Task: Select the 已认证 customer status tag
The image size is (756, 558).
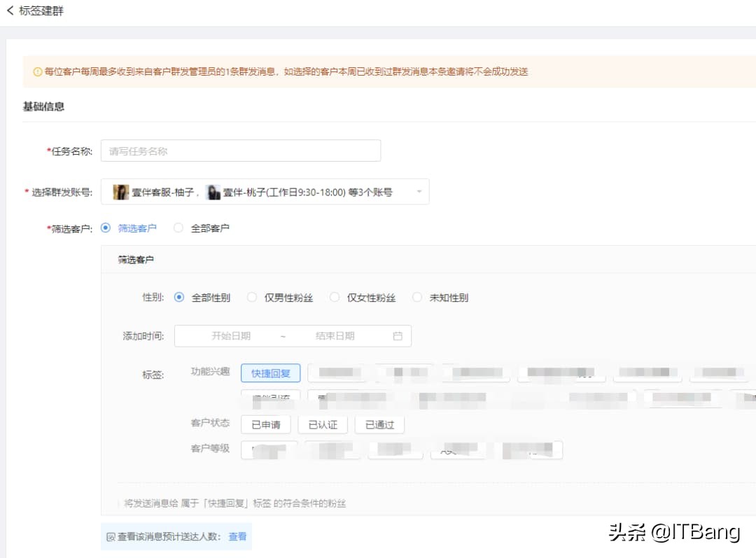Action: tap(323, 424)
